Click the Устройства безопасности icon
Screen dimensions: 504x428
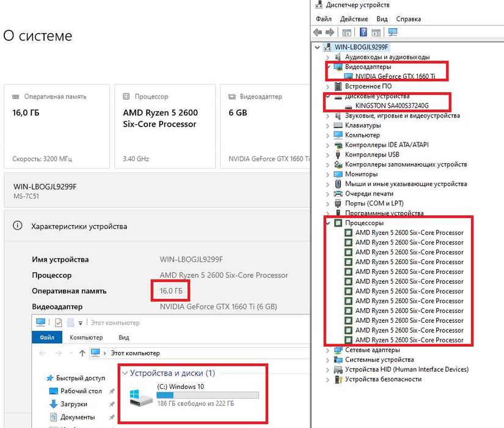[x=338, y=379]
